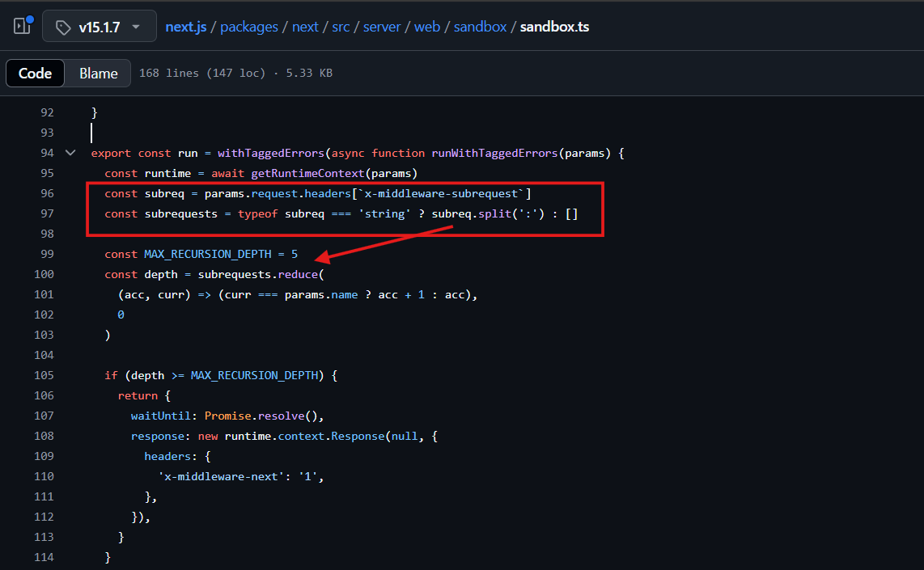Click the file stats text showing 168 lines
The width and height of the screenshot is (924, 570).
[x=235, y=73]
